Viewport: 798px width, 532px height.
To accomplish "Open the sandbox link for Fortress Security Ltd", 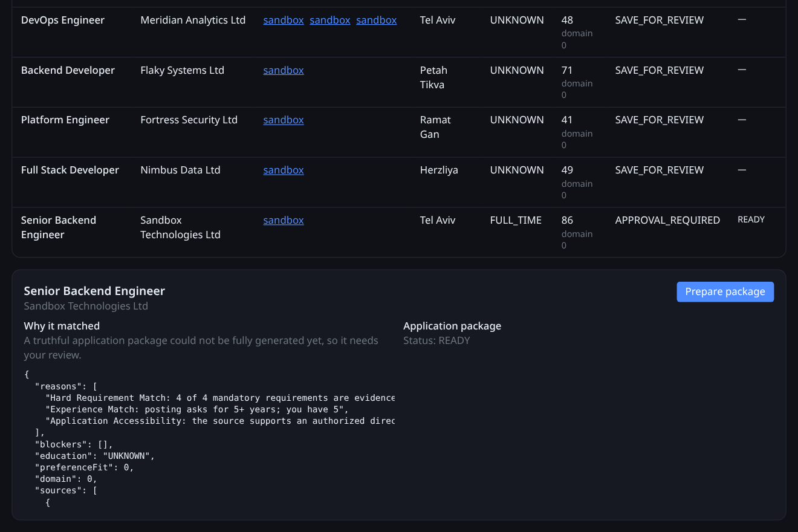I will point(284,120).
